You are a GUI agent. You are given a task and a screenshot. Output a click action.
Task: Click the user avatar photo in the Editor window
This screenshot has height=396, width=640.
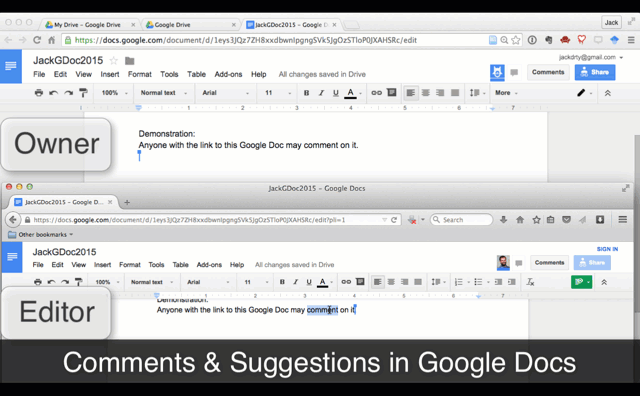click(503, 263)
